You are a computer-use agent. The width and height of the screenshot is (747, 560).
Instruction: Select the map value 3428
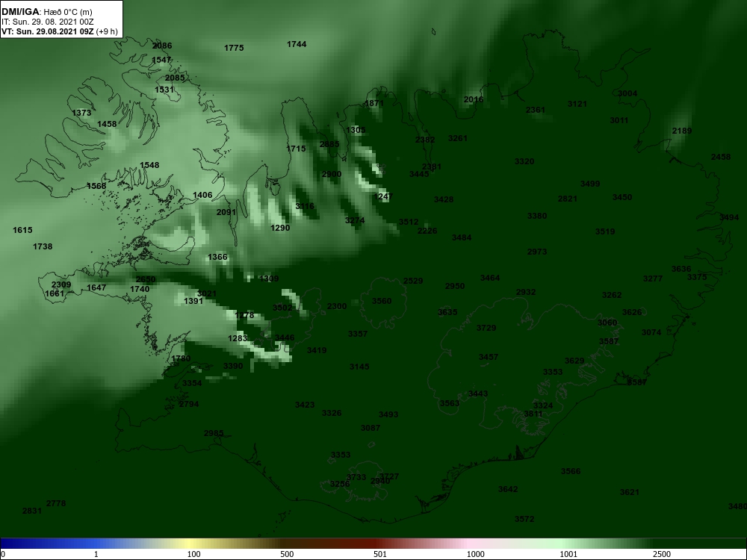[444, 199]
